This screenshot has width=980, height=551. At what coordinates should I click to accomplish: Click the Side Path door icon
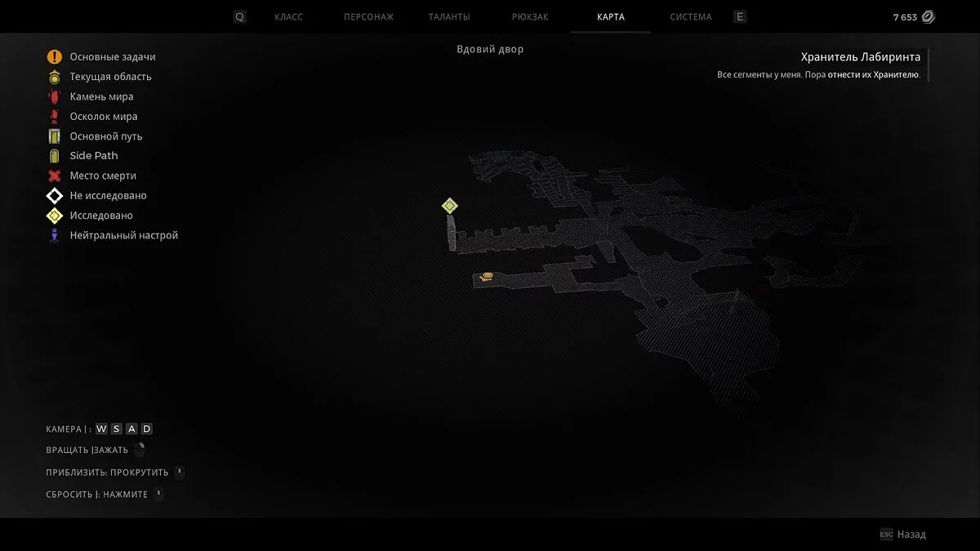click(55, 156)
